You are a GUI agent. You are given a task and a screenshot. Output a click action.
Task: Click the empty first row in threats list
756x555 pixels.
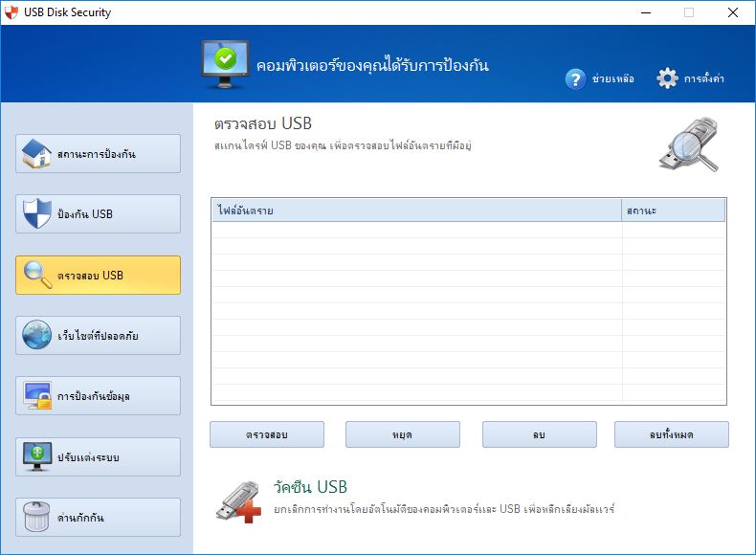click(x=469, y=230)
